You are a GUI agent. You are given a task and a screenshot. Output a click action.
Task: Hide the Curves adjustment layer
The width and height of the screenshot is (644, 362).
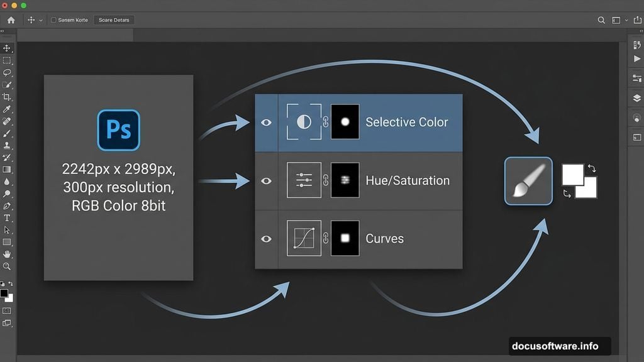click(x=266, y=239)
